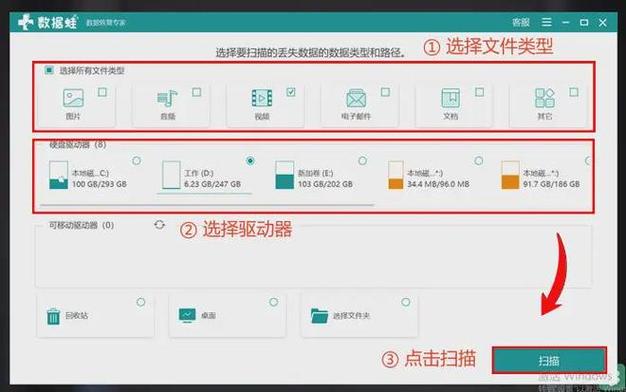The width and height of the screenshot is (626, 392).
Task: Open 客服 customer service link
Action: [x=521, y=22]
